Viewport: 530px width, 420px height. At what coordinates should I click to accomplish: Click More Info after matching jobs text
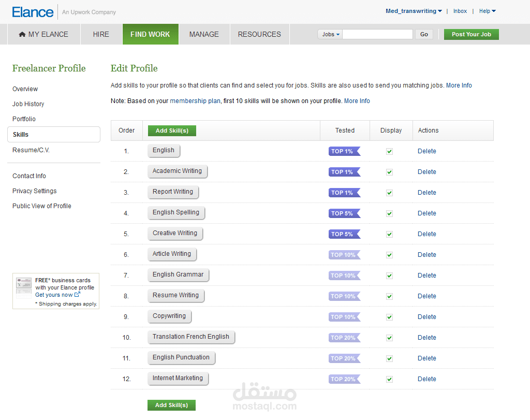459,85
